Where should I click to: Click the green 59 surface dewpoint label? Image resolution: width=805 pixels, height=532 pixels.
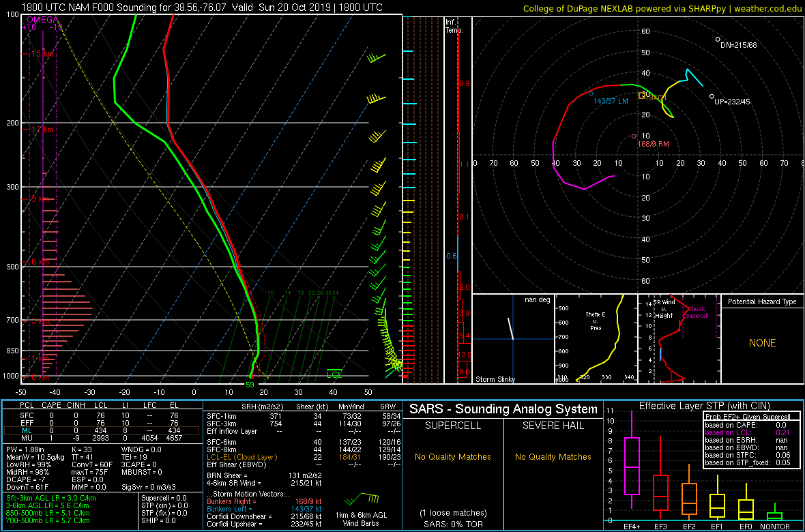250,384
